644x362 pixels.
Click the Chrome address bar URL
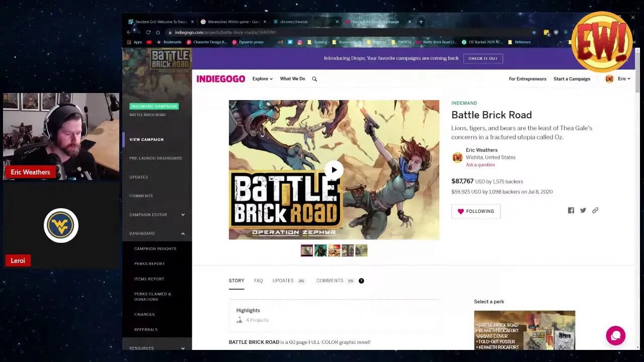pyautogui.click(x=225, y=32)
